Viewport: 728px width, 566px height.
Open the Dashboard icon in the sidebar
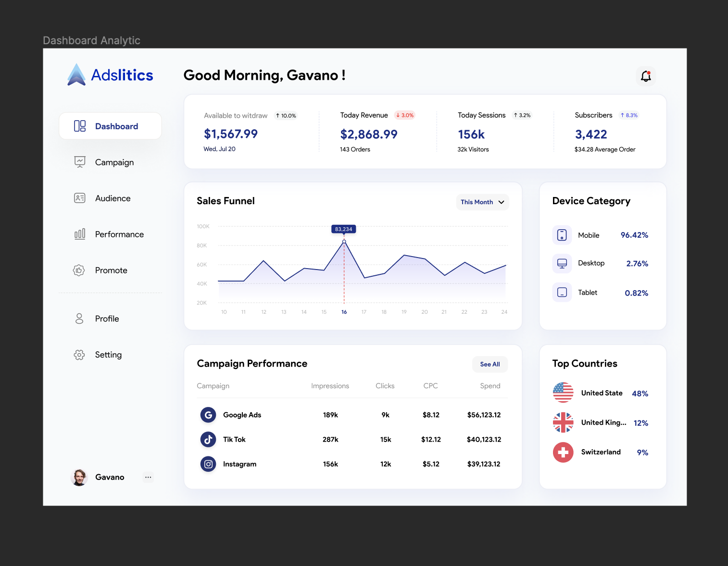pyautogui.click(x=79, y=125)
